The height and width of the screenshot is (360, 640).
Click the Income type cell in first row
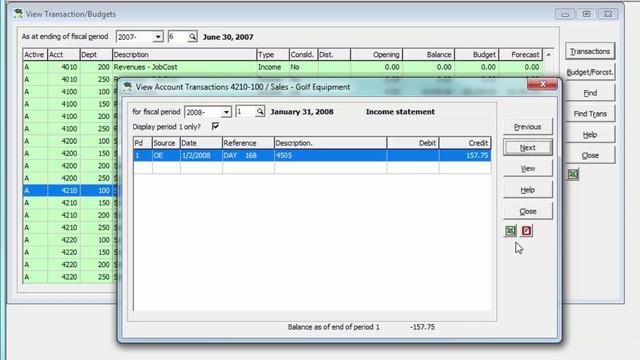[x=273, y=67]
